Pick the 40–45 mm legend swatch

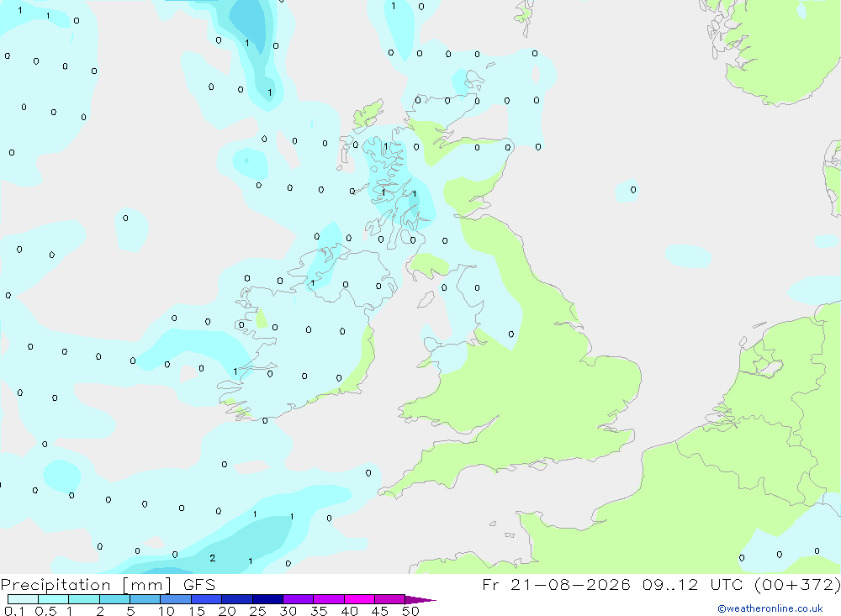(359, 599)
